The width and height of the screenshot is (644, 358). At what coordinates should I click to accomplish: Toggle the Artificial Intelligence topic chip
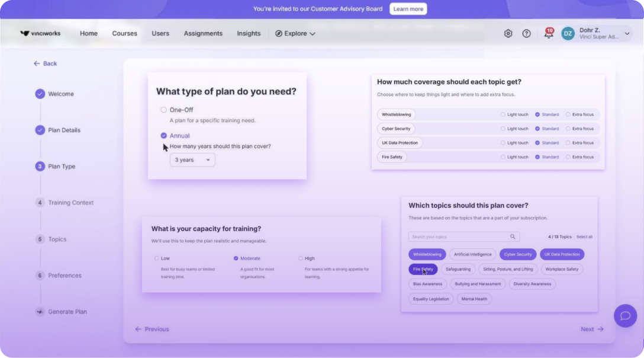tap(473, 254)
